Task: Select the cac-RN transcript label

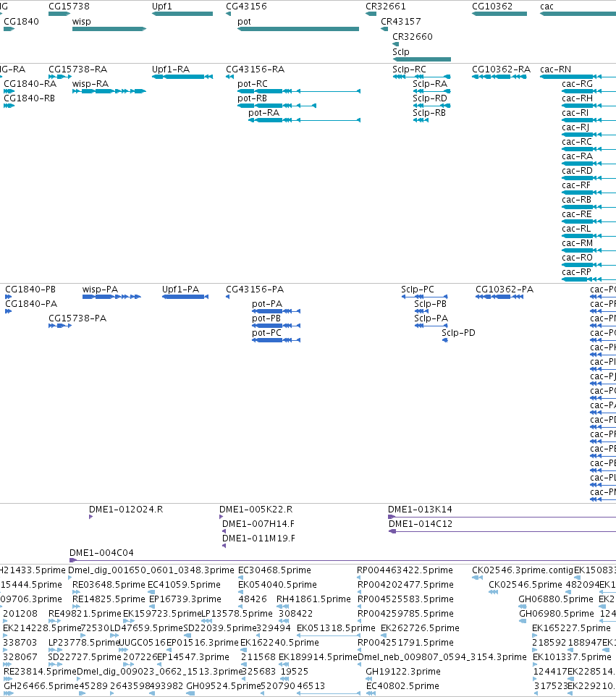Action: pyautogui.click(x=555, y=69)
